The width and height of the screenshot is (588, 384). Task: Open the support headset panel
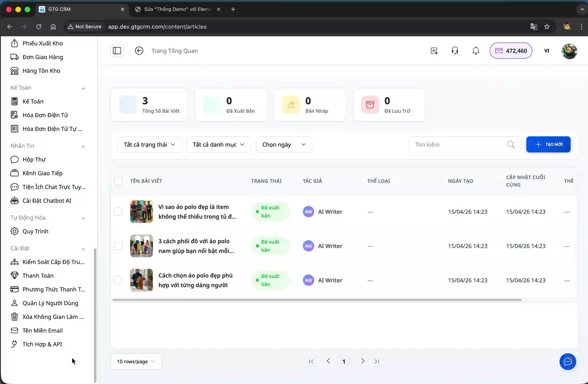coord(455,51)
